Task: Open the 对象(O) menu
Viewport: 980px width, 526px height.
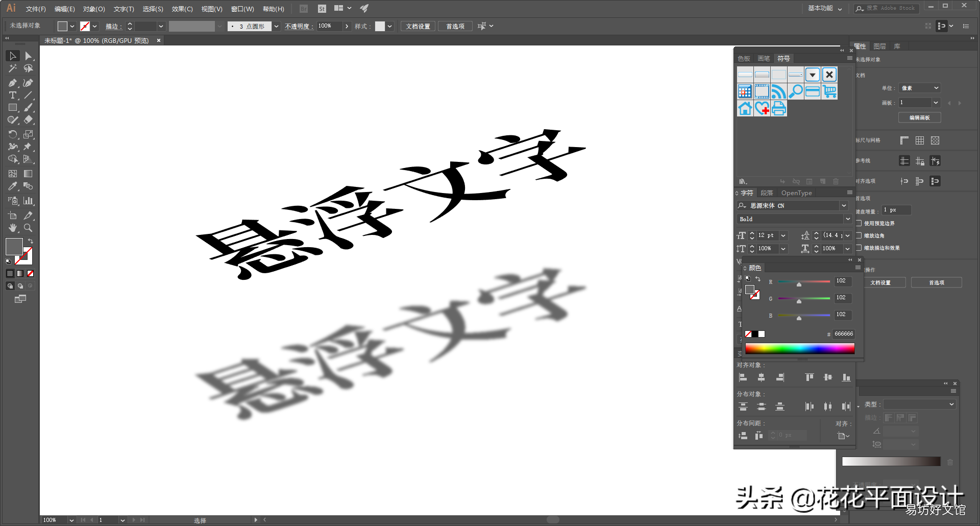Action: click(94, 9)
